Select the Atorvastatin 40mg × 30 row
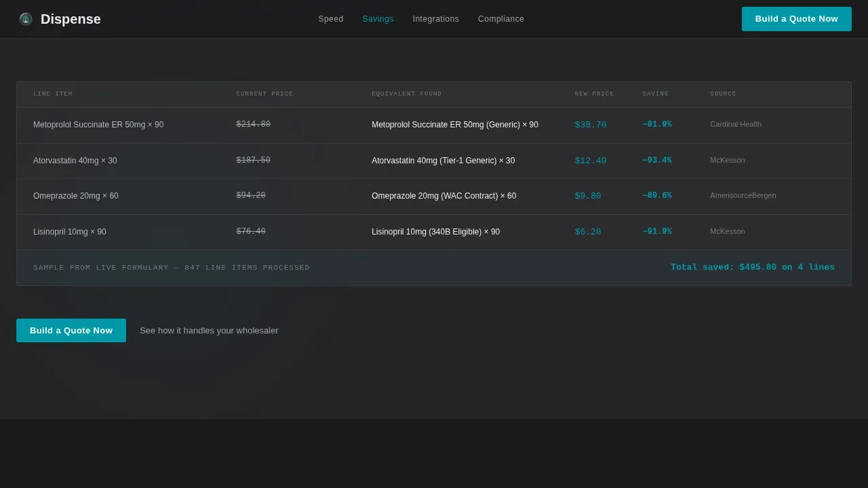This screenshot has height=488, width=868. [434, 161]
